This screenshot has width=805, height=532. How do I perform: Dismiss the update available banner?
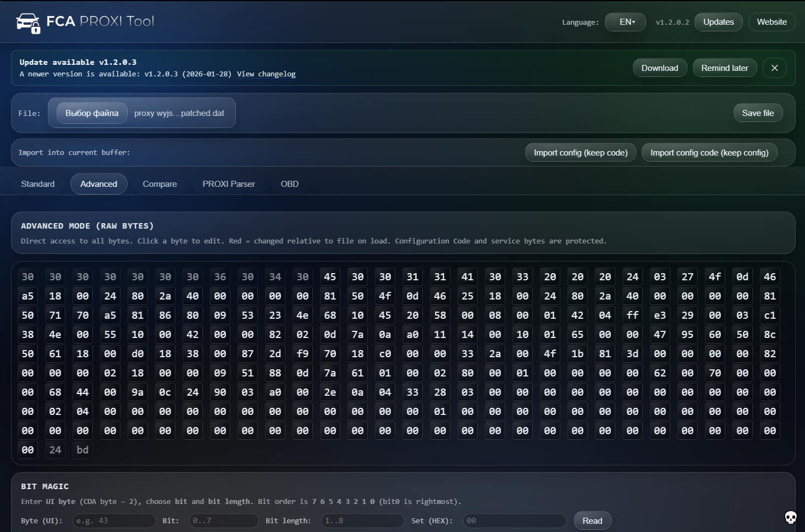(x=775, y=68)
